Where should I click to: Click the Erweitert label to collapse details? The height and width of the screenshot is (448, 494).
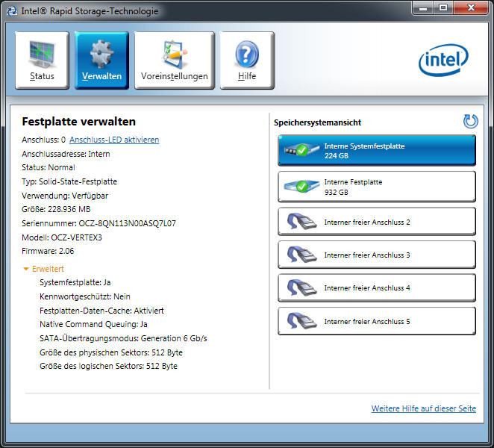[48, 269]
